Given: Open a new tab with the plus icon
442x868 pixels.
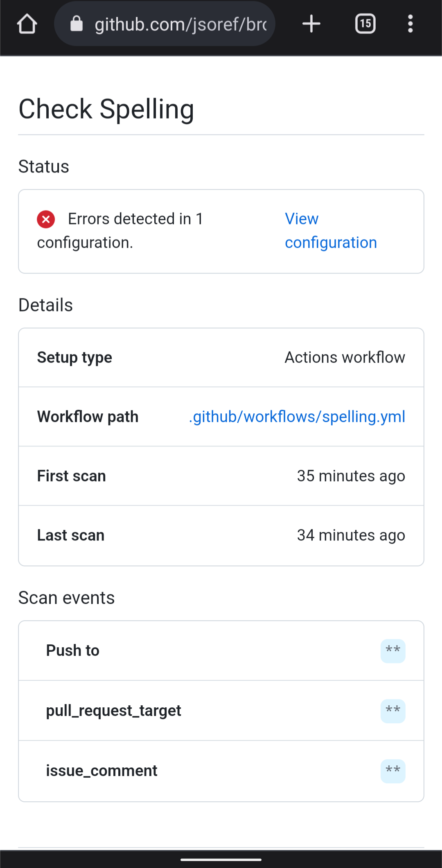Looking at the screenshot, I should pyautogui.click(x=311, y=23).
